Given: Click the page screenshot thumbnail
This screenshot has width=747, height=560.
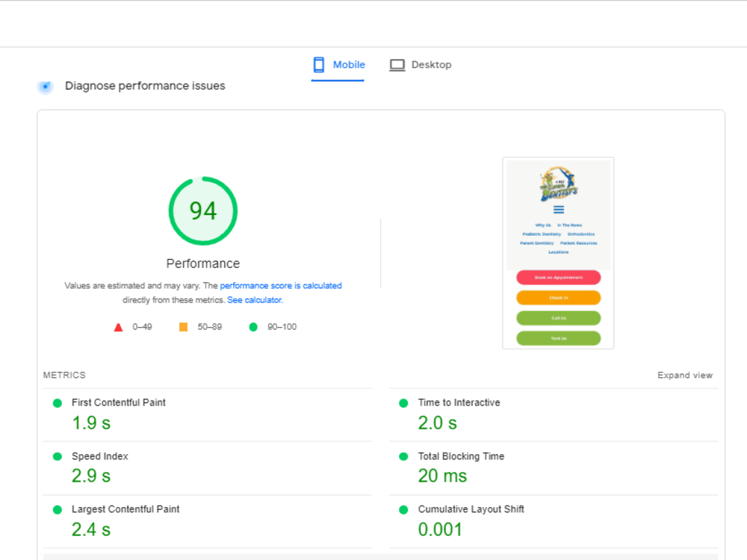Looking at the screenshot, I should (x=558, y=253).
